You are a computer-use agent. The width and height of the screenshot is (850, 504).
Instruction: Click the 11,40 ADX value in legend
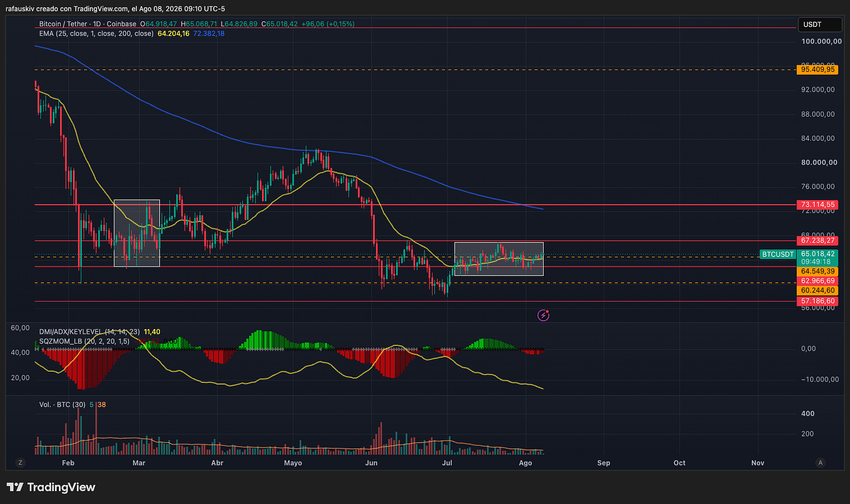tap(152, 332)
